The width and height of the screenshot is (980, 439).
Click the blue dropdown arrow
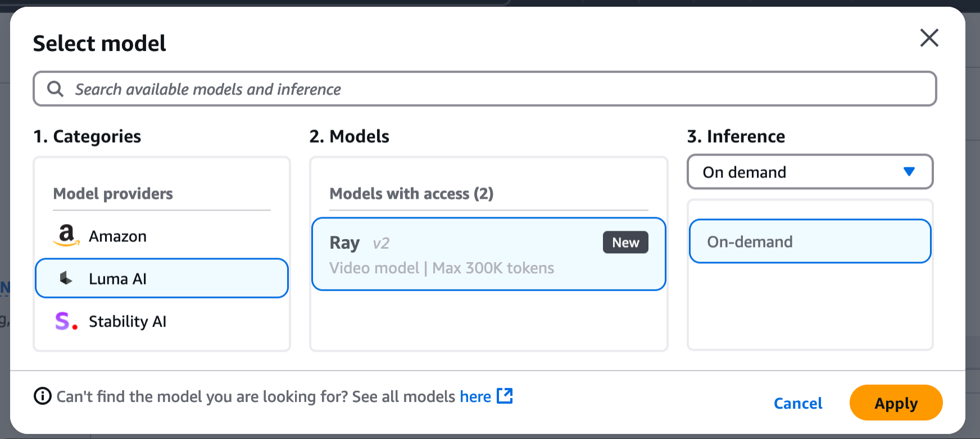pos(909,172)
